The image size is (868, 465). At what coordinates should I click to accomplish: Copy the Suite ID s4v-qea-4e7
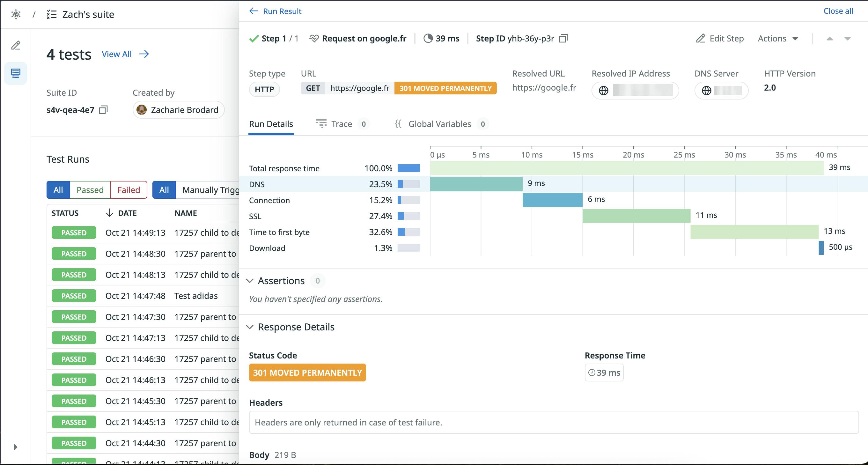pos(103,110)
